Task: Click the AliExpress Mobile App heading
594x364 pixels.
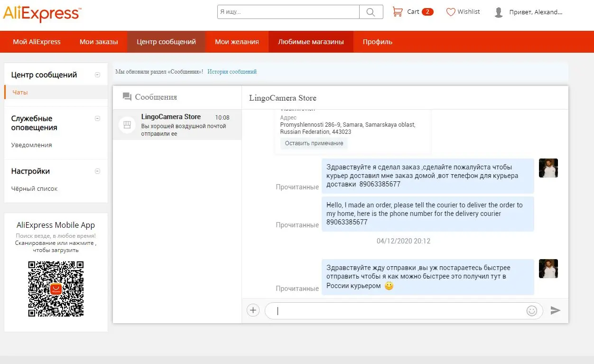Action: point(56,225)
